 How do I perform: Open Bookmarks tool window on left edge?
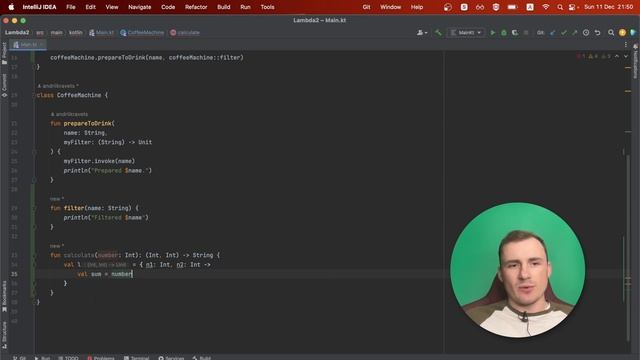pos(4,296)
